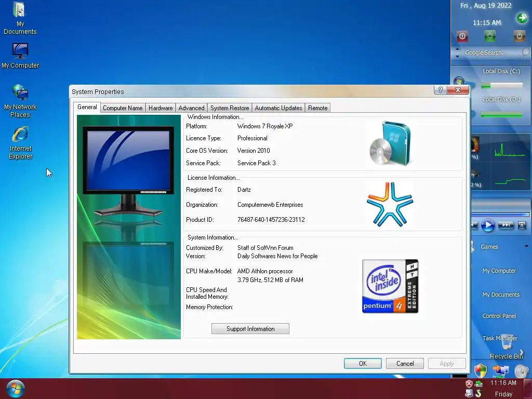Switch to the System Restore tab
This screenshot has width=532, height=399.
point(230,108)
